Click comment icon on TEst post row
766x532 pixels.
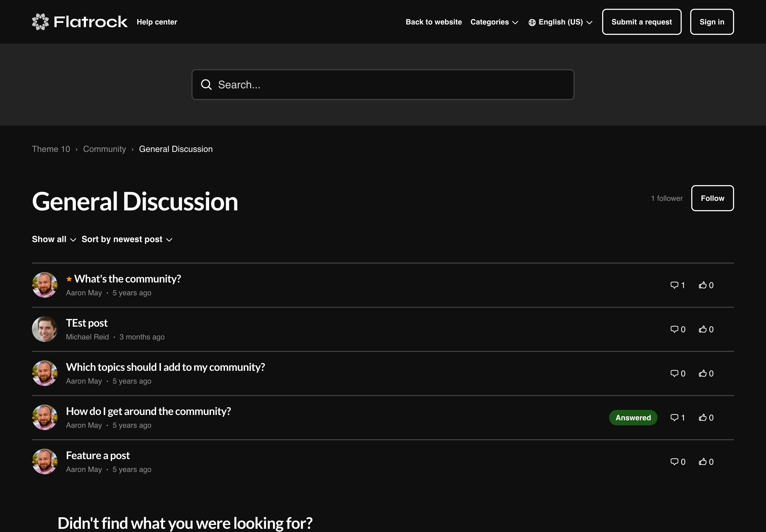point(674,329)
